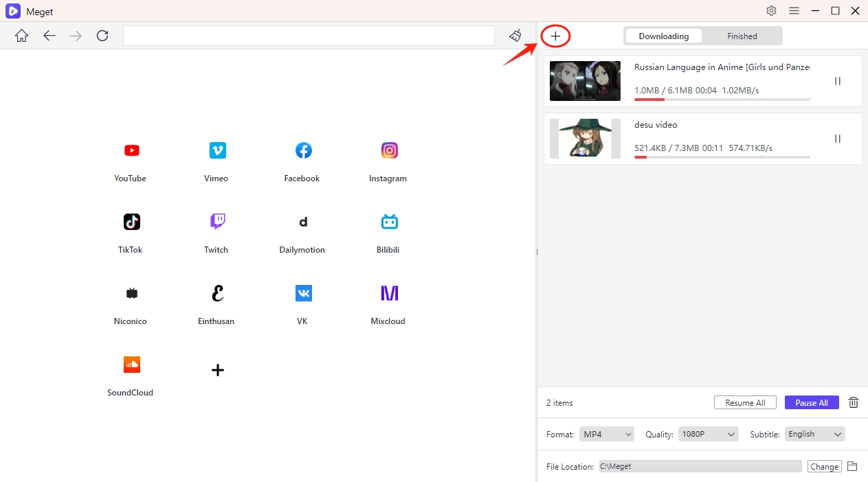Delete all downloads with trash icon

click(854, 402)
